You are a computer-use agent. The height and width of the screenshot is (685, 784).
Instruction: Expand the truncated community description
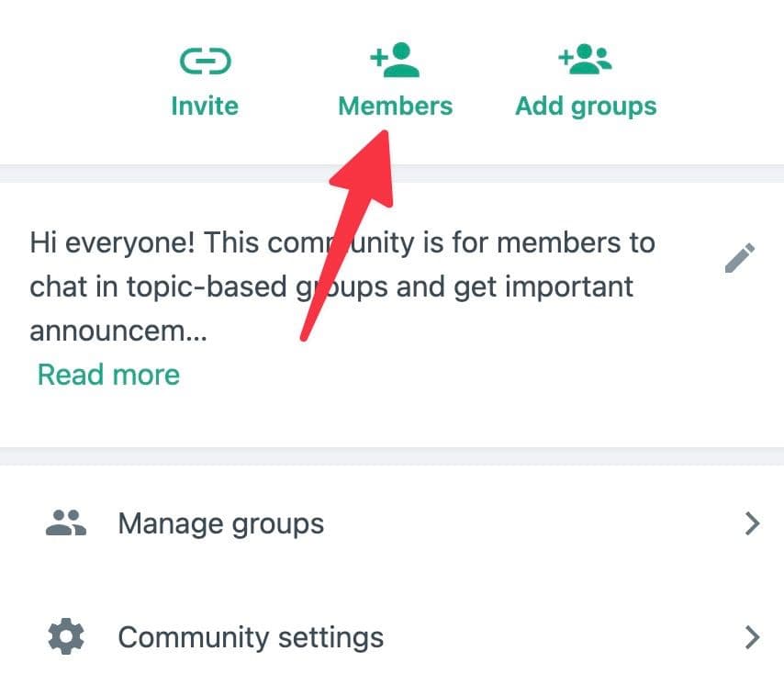(107, 375)
